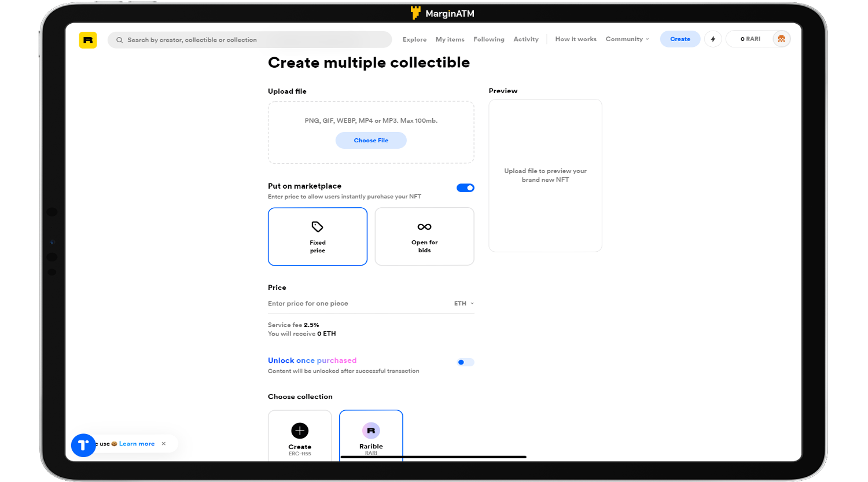Select Create ERC-1155 collection card
Screen dimensions: 868x482
300,436
